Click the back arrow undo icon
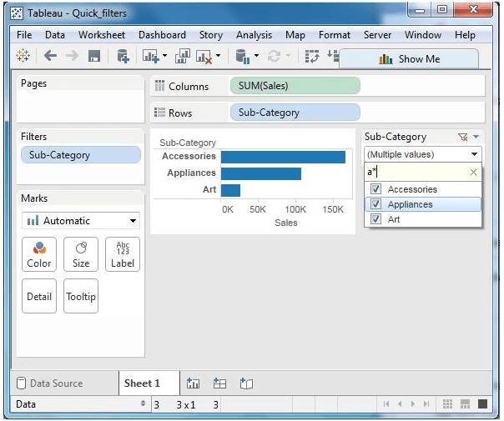The image size is (504, 421). (49, 57)
